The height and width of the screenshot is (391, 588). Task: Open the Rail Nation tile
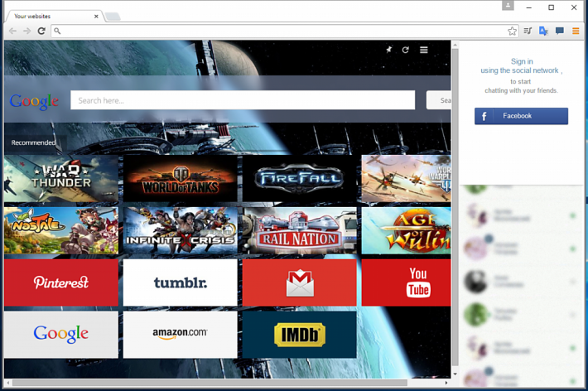299,231
